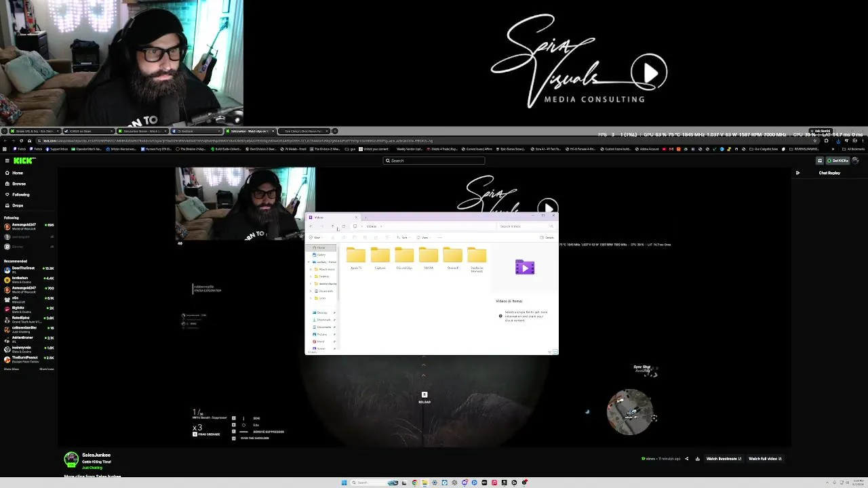This screenshot has height=488, width=868.
Task: Open Following in Kick sidebar
Action: 16,195
